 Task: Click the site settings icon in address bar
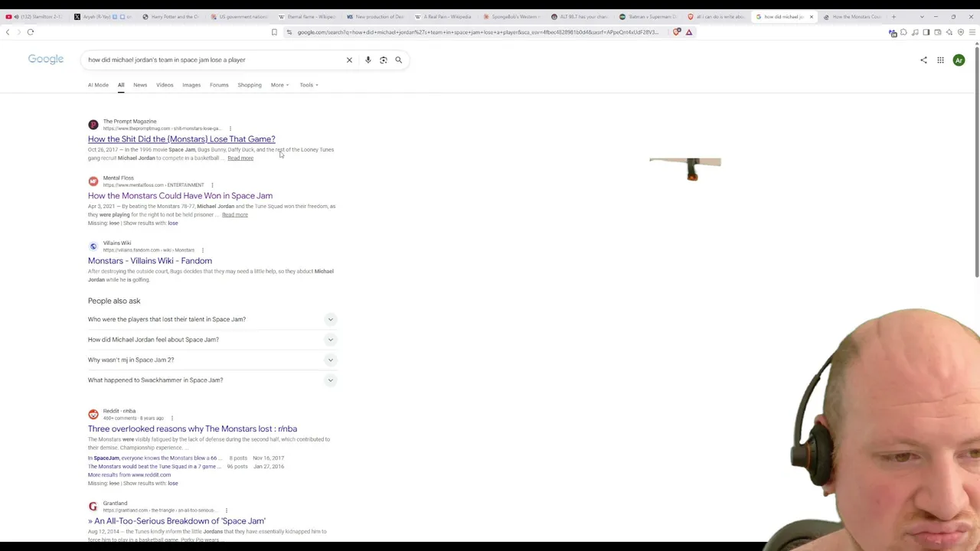click(289, 32)
